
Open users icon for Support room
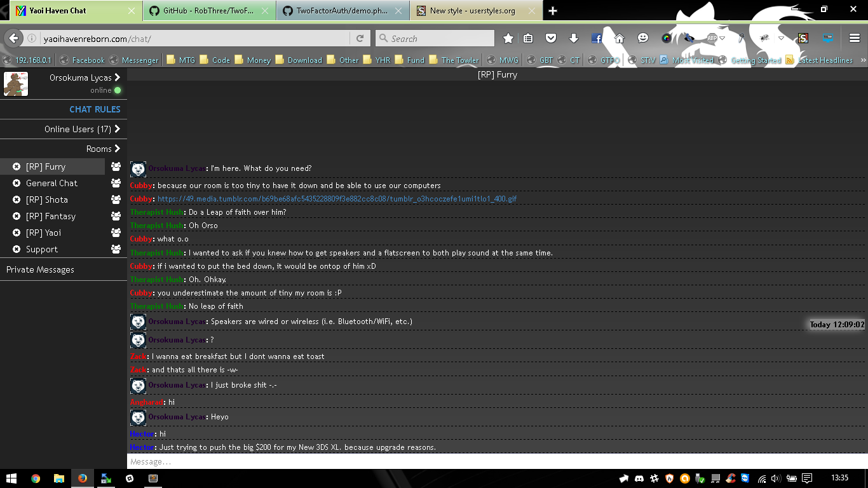(x=116, y=249)
